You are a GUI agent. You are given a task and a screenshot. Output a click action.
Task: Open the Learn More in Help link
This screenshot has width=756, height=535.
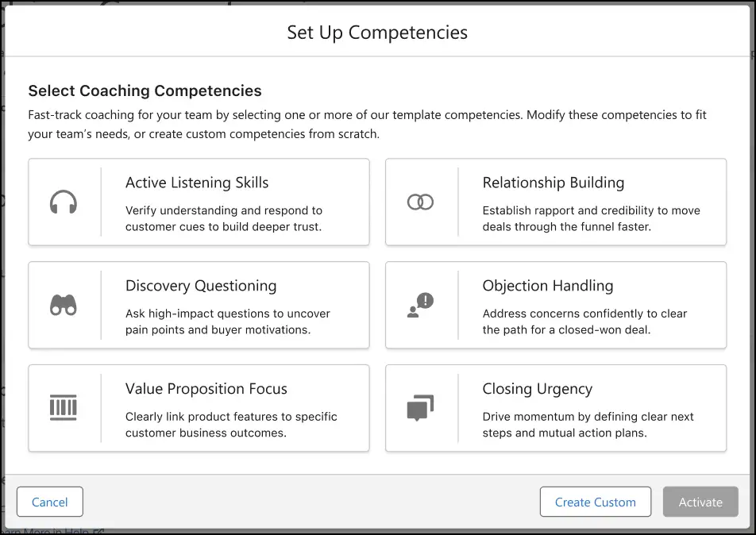coord(53,532)
